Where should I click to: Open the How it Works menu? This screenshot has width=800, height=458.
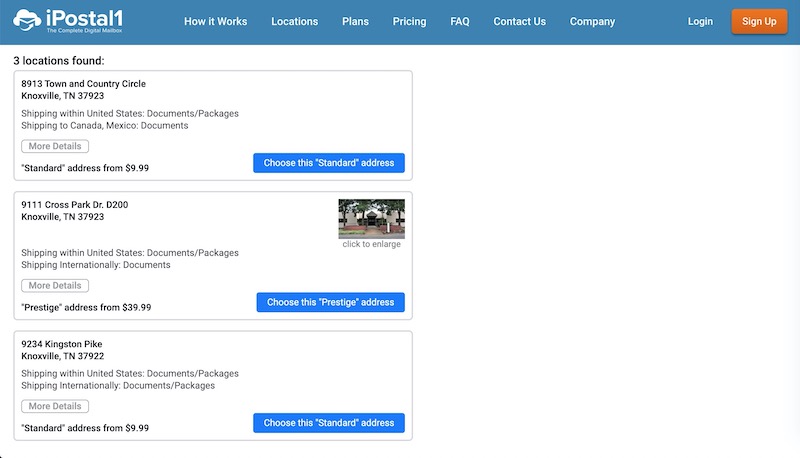215,21
